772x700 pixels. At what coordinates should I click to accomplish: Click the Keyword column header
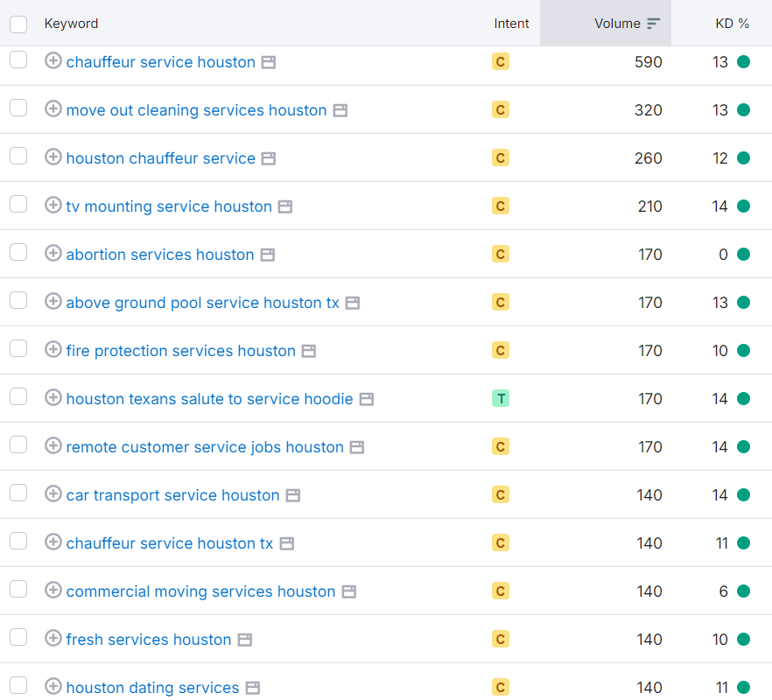(x=71, y=24)
